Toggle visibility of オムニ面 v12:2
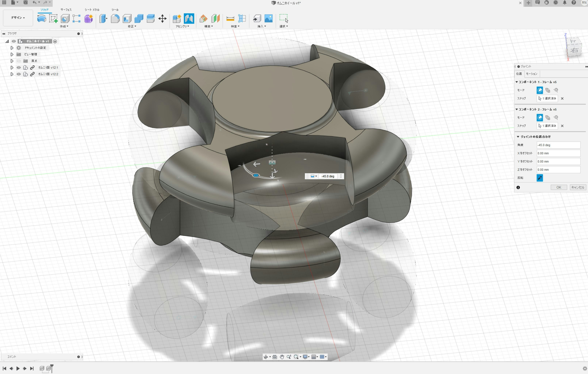Image resolution: width=588 pixels, height=374 pixels. tap(19, 74)
